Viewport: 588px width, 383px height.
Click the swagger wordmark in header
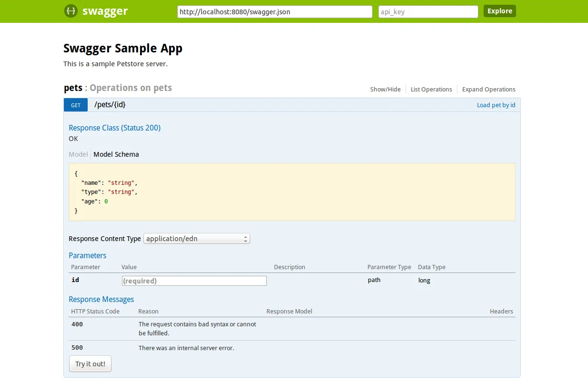point(105,11)
